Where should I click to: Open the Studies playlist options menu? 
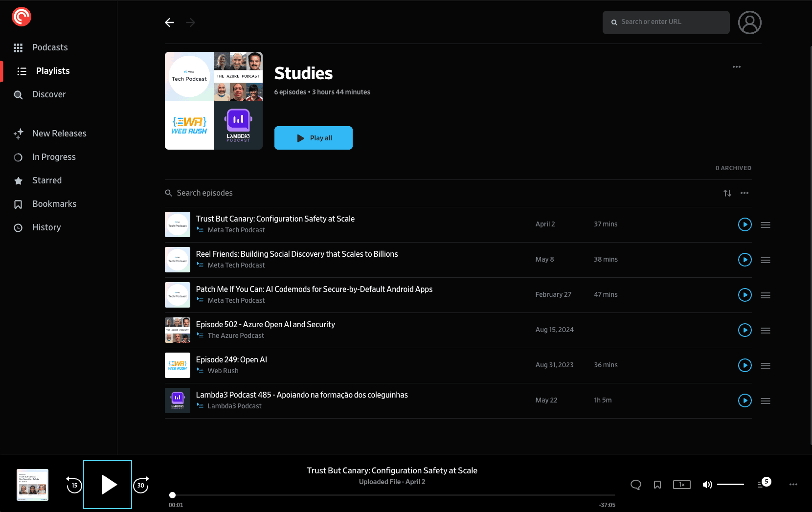(737, 67)
